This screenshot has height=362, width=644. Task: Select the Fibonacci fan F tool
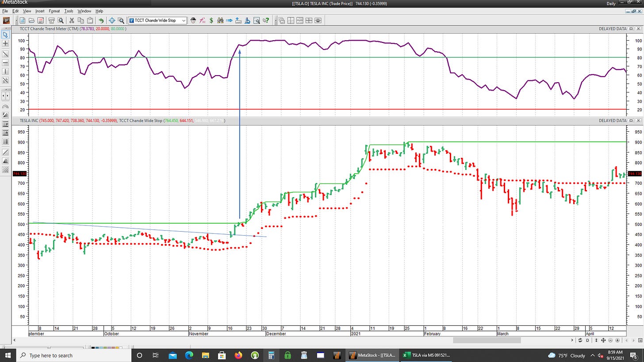pos(5,115)
